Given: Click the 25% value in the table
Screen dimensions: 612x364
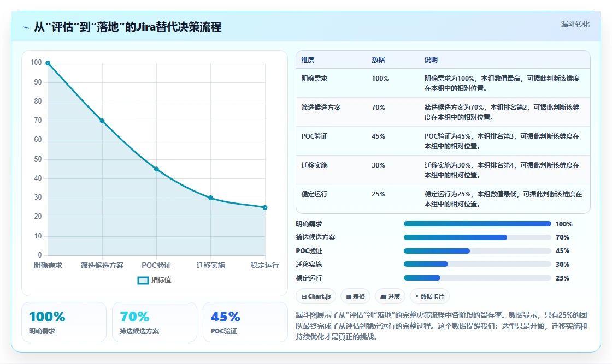Looking at the screenshot, I should pos(378,194).
